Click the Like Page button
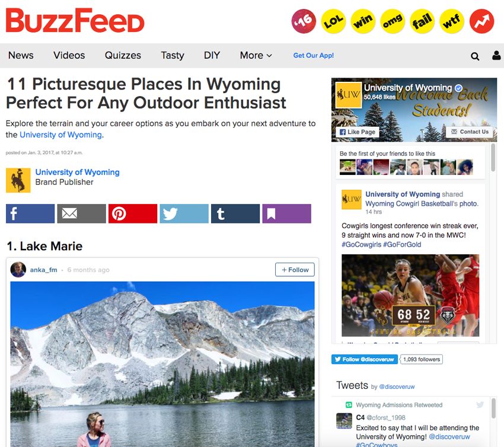 point(358,132)
